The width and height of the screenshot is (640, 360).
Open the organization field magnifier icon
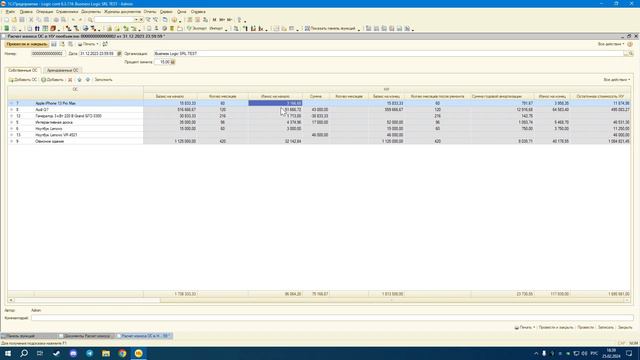click(631, 53)
